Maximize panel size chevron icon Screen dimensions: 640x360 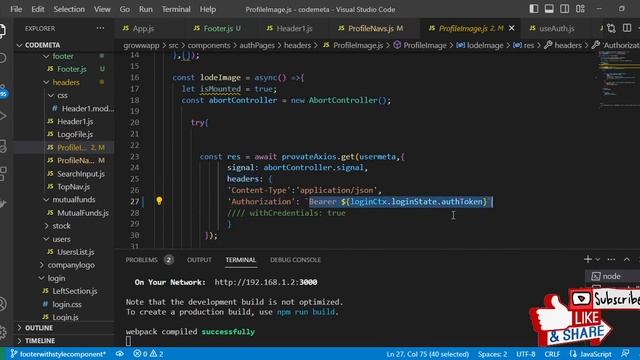[627, 260]
